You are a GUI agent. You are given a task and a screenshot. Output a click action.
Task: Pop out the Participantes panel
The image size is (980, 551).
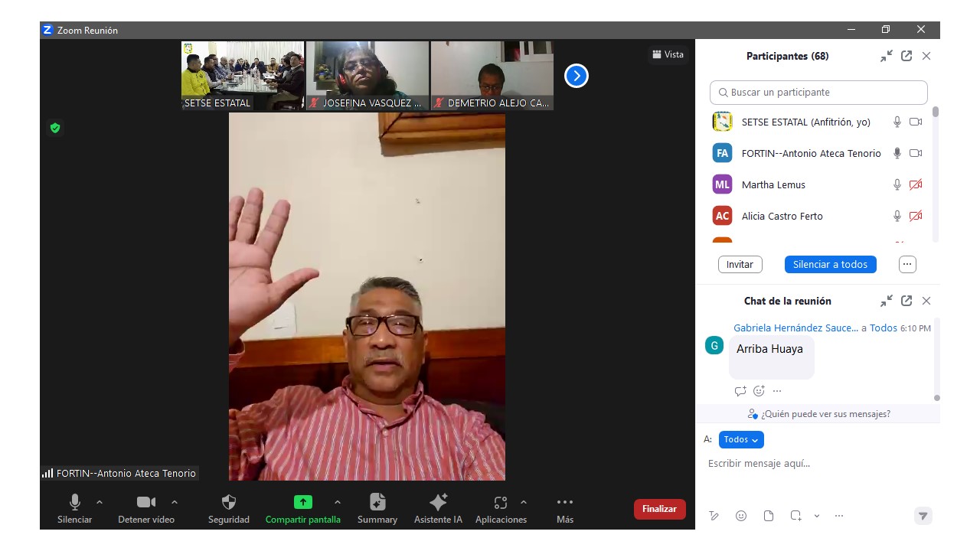click(906, 56)
